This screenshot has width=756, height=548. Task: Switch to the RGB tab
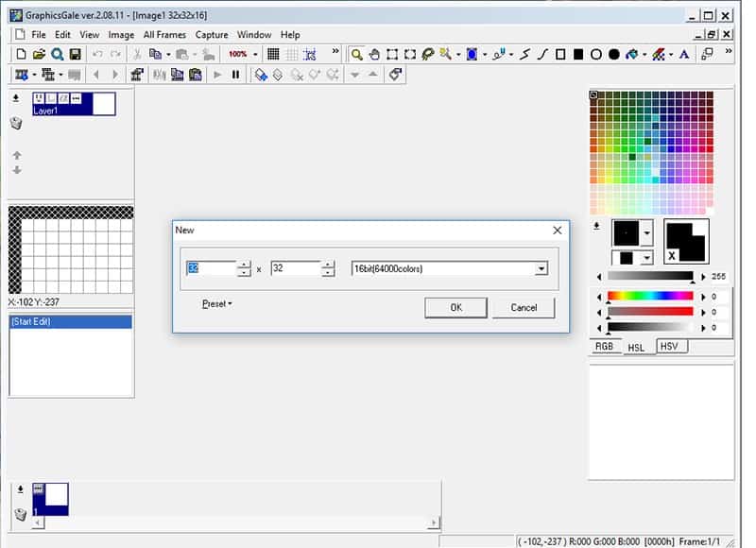(x=605, y=346)
